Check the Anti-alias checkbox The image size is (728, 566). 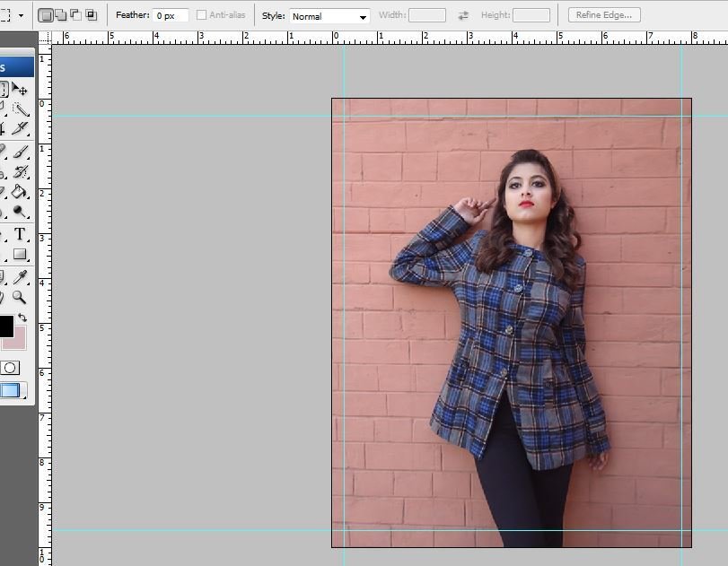coord(201,16)
